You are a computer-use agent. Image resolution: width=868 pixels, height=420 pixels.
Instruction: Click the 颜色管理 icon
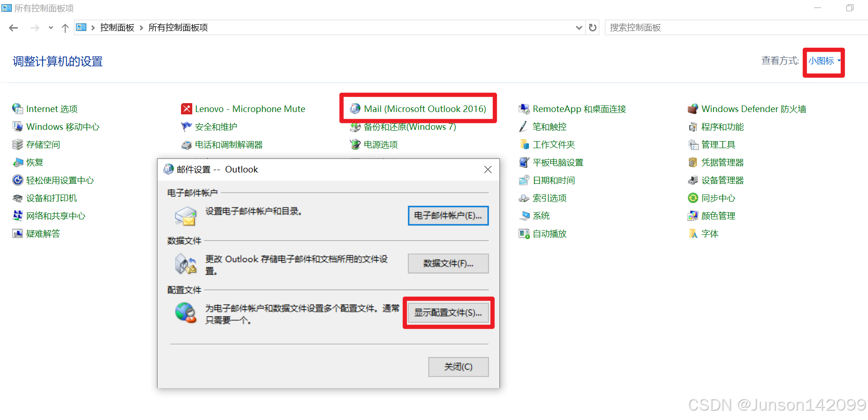click(x=693, y=216)
